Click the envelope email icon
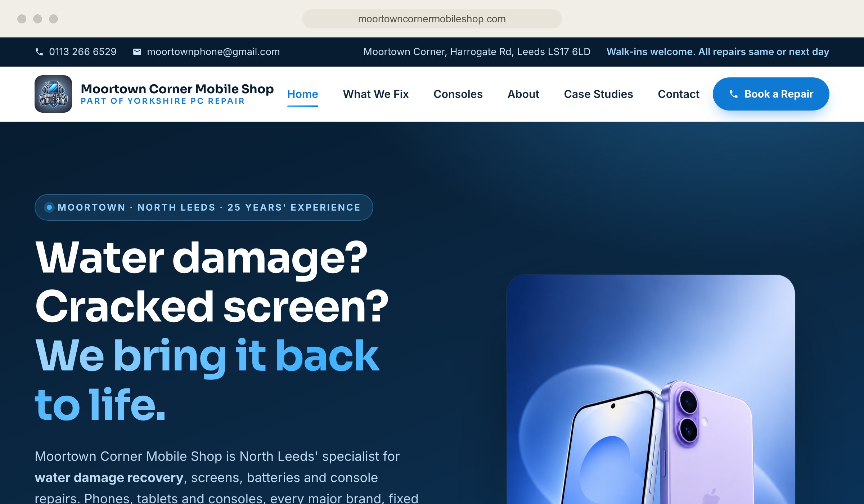Image resolution: width=864 pixels, height=504 pixels. tap(137, 52)
